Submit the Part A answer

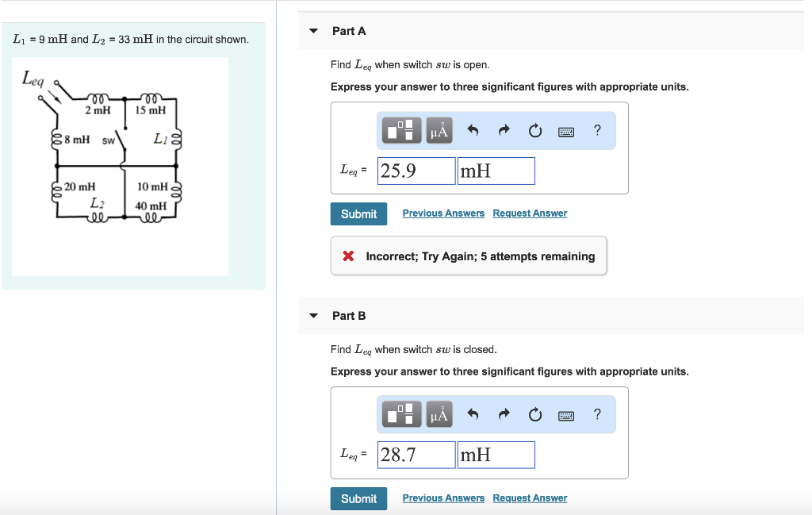click(x=358, y=214)
